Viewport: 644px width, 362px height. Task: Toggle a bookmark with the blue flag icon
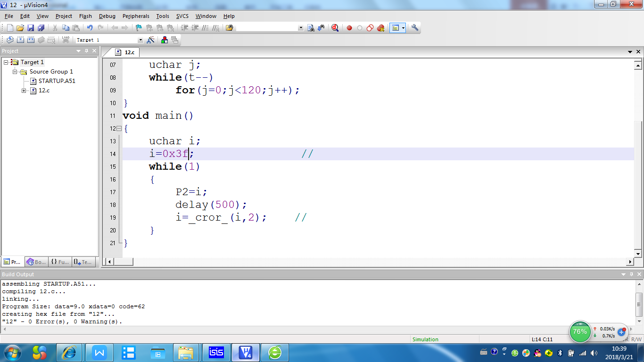click(x=139, y=28)
